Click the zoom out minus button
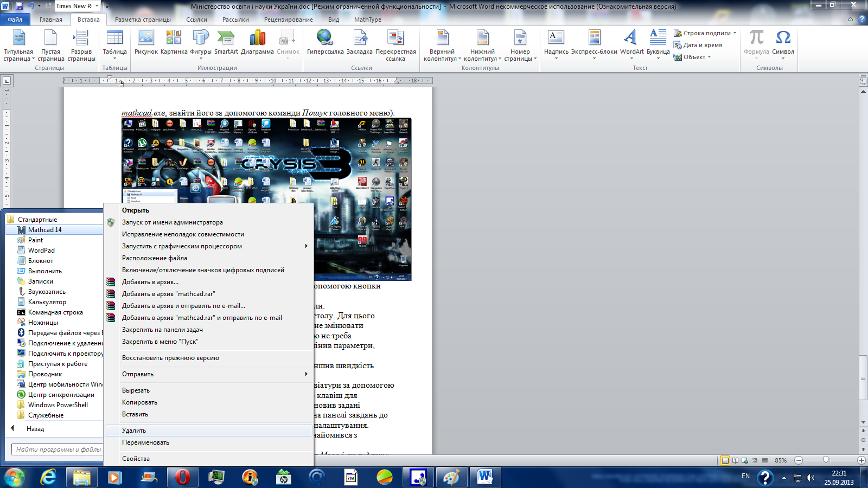 [799, 460]
